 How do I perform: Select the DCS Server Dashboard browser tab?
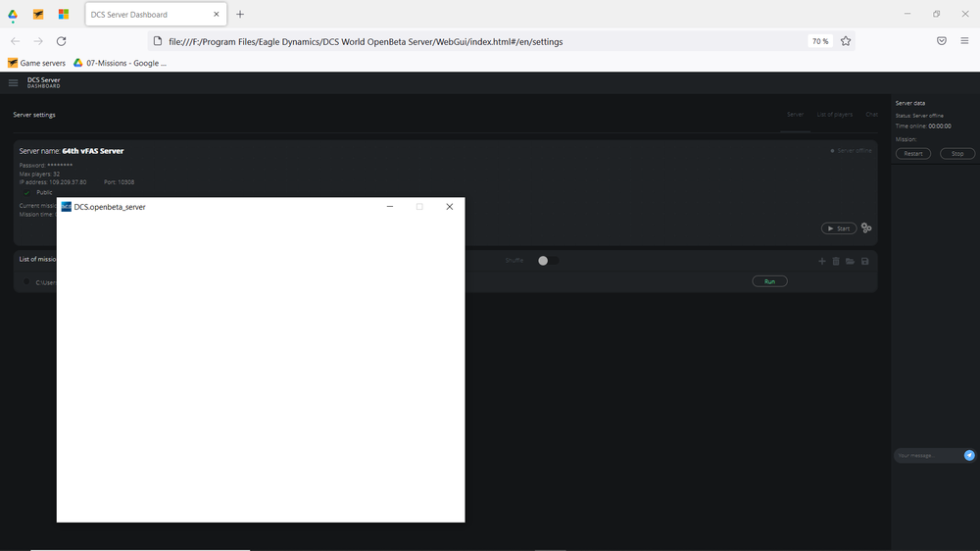pos(156,14)
